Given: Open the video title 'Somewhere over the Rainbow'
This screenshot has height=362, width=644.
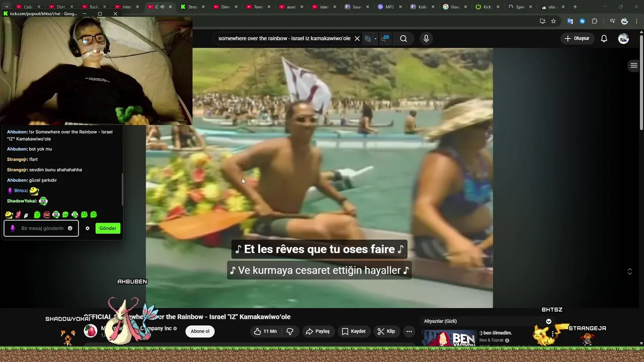Looking at the screenshot, I should click(187, 317).
